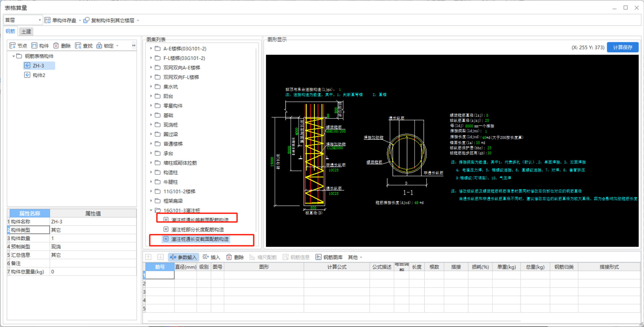Click the 计算保存 button
This screenshot has width=644, height=327.
click(x=622, y=47)
